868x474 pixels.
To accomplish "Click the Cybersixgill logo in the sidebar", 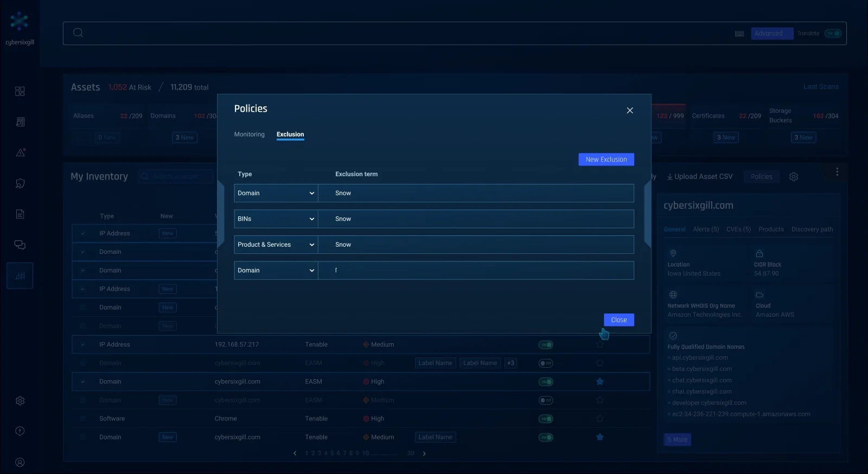I will pyautogui.click(x=20, y=28).
